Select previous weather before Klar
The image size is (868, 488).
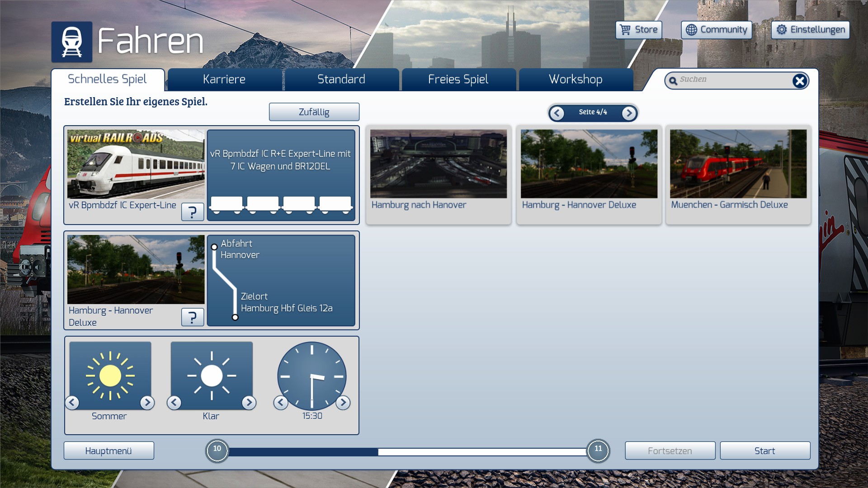174,402
